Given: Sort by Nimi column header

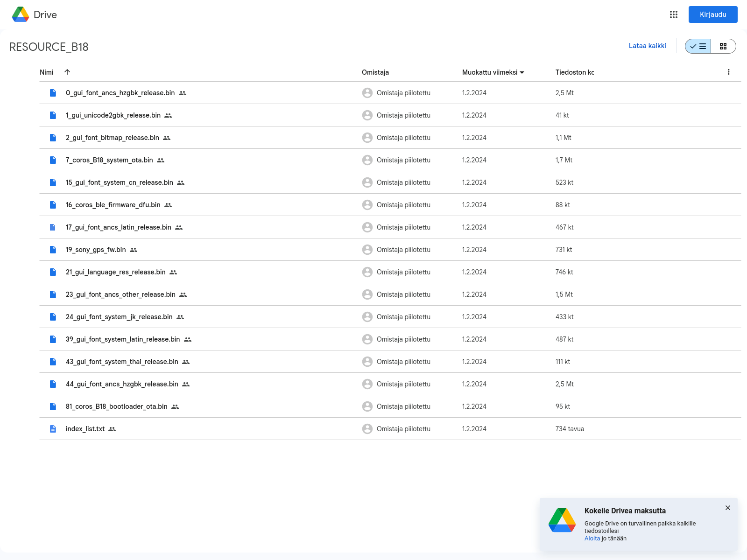Looking at the screenshot, I should pos(47,72).
